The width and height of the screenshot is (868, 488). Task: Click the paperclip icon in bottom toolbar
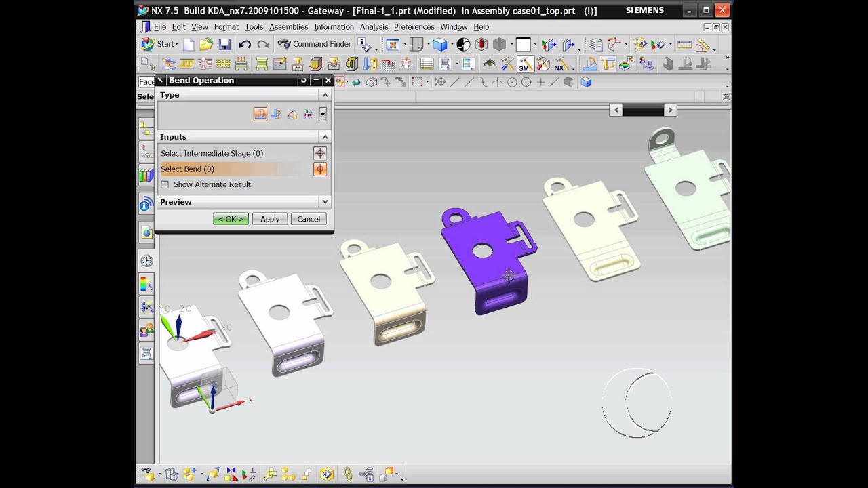coord(348,474)
